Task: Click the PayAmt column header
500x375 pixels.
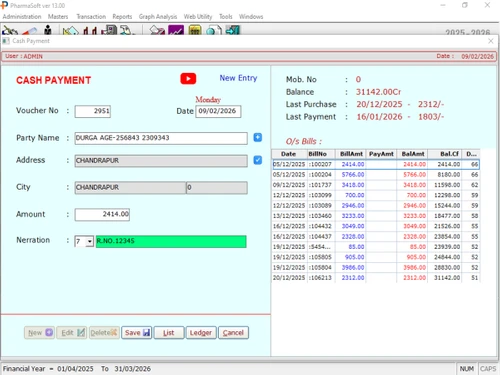Action: point(381,154)
